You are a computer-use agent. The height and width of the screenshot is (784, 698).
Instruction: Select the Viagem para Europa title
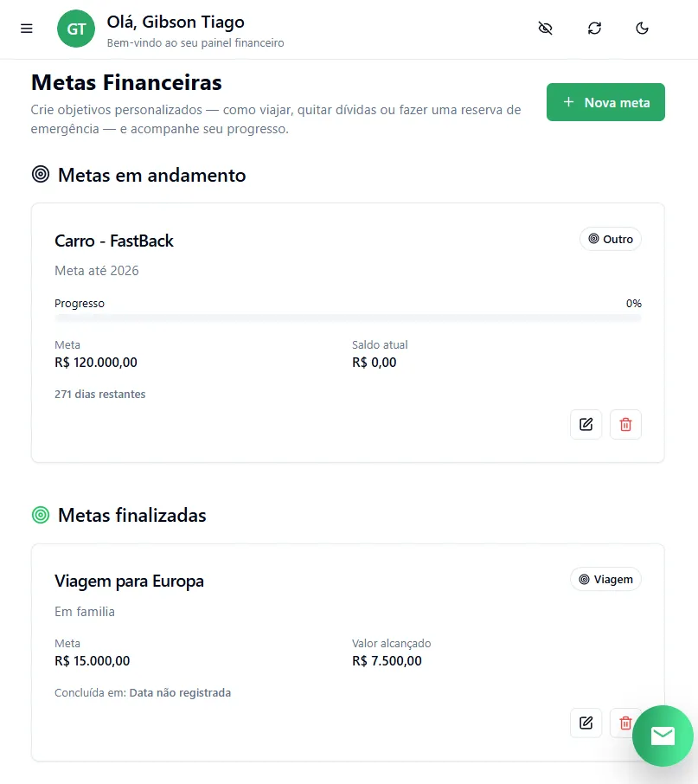(x=129, y=581)
